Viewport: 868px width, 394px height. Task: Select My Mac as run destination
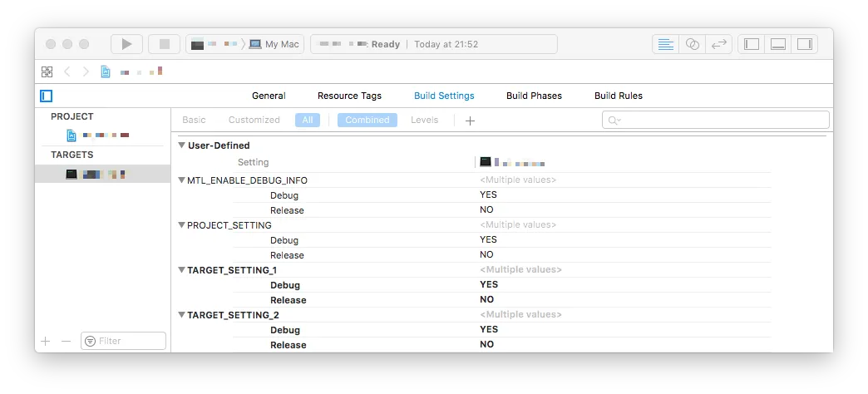point(274,44)
